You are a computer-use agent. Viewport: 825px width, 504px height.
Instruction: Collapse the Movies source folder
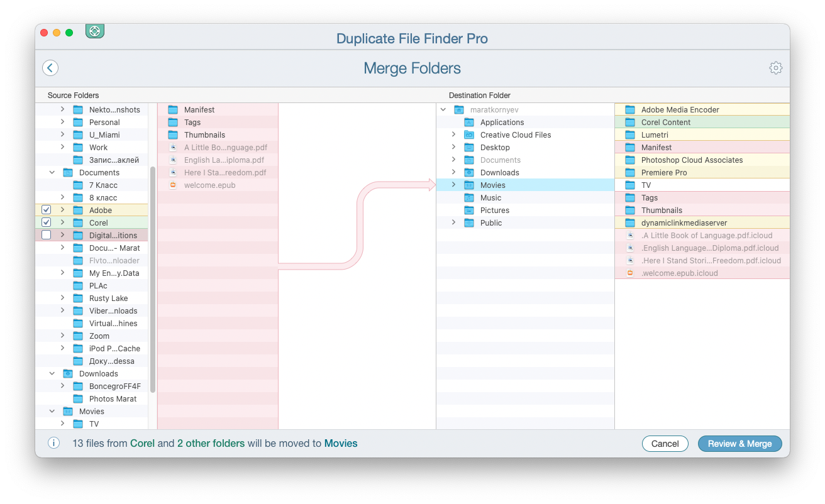[52, 411]
